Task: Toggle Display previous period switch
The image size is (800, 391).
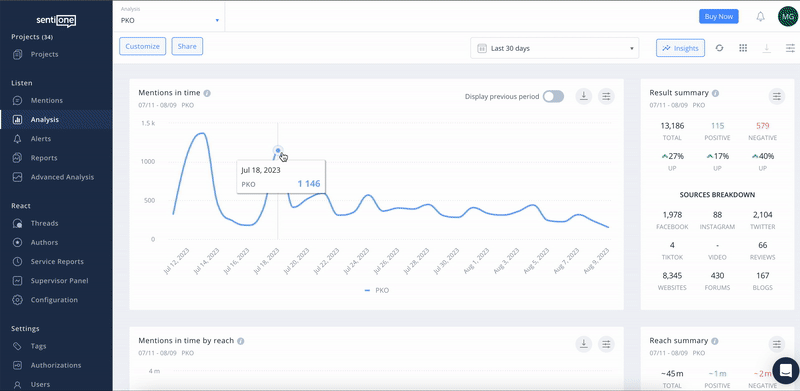Action: [553, 96]
